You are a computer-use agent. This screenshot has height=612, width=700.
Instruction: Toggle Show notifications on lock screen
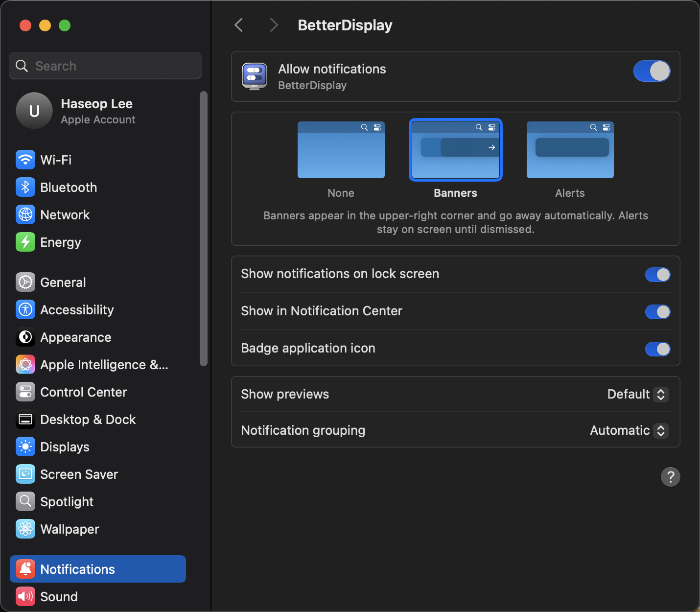pyautogui.click(x=657, y=274)
